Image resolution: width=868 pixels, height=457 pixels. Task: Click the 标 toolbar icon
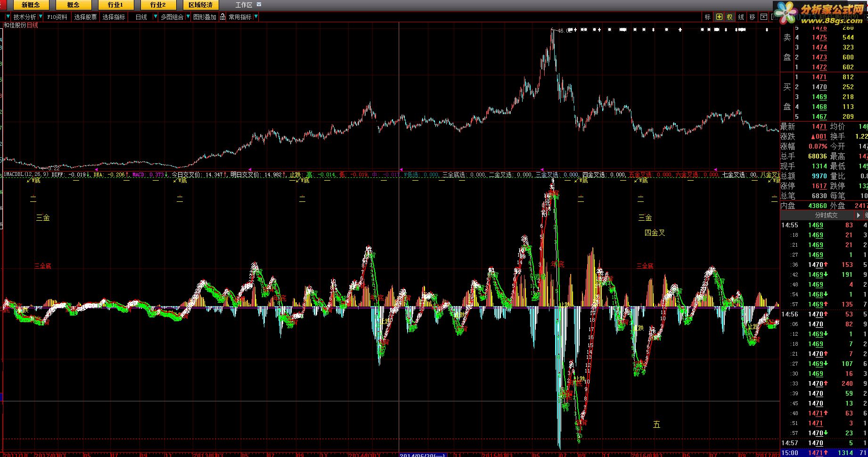pos(708,17)
